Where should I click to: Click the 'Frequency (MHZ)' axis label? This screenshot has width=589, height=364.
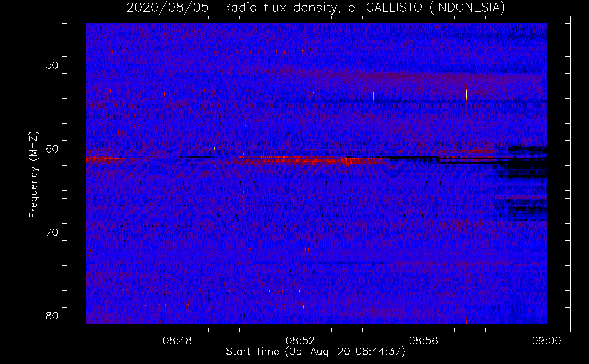pyautogui.click(x=33, y=174)
